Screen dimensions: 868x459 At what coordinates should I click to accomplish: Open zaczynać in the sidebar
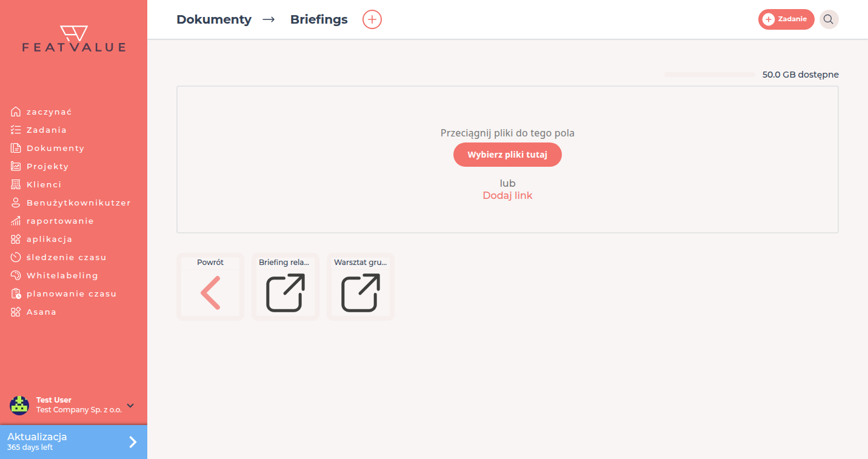(x=49, y=112)
